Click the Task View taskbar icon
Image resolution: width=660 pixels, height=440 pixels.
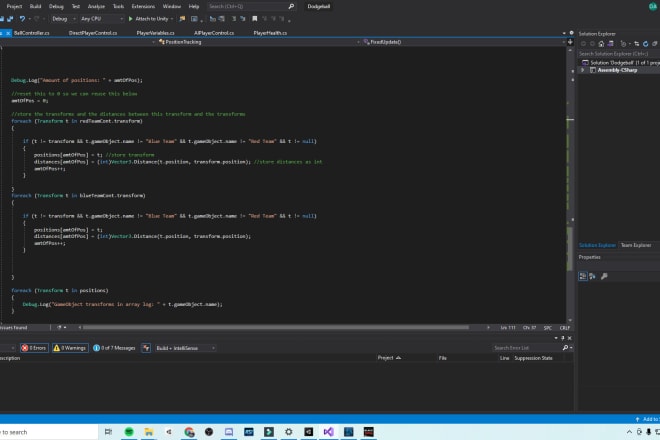click(108, 432)
